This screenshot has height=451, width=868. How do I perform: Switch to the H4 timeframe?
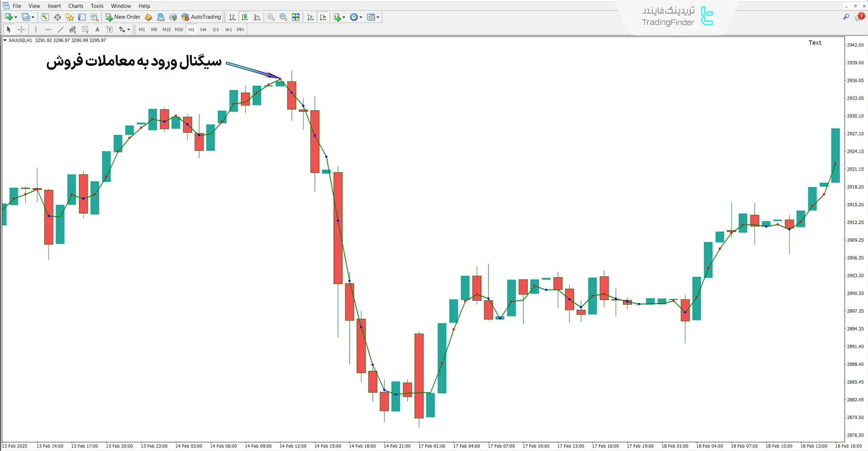203,29
